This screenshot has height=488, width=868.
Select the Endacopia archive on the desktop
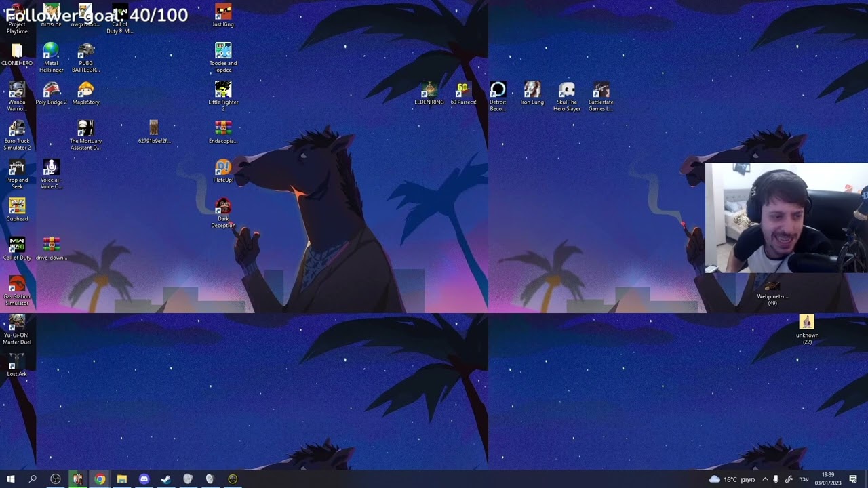coord(223,132)
